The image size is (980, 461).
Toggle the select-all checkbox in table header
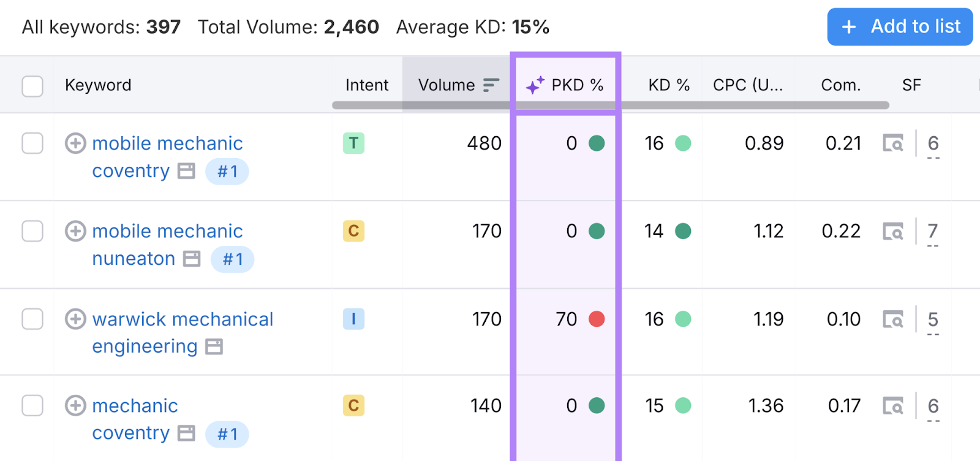[32, 86]
